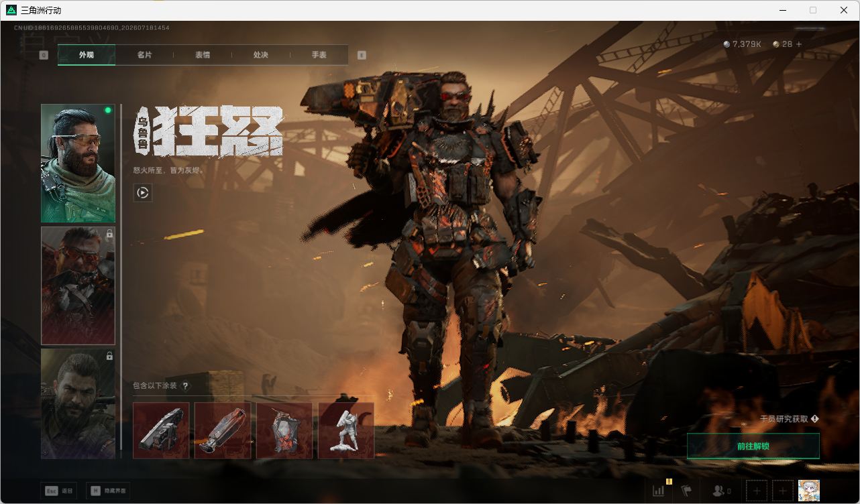The width and height of the screenshot is (860, 504).
Task: Open the flag icon in bottom bar
Action: point(686,491)
